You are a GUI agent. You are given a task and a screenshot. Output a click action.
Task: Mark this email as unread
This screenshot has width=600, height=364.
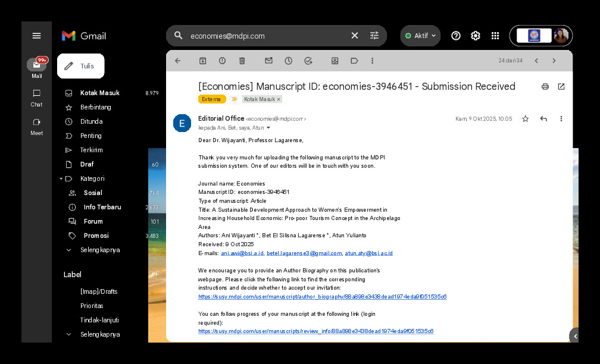pos(268,61)
